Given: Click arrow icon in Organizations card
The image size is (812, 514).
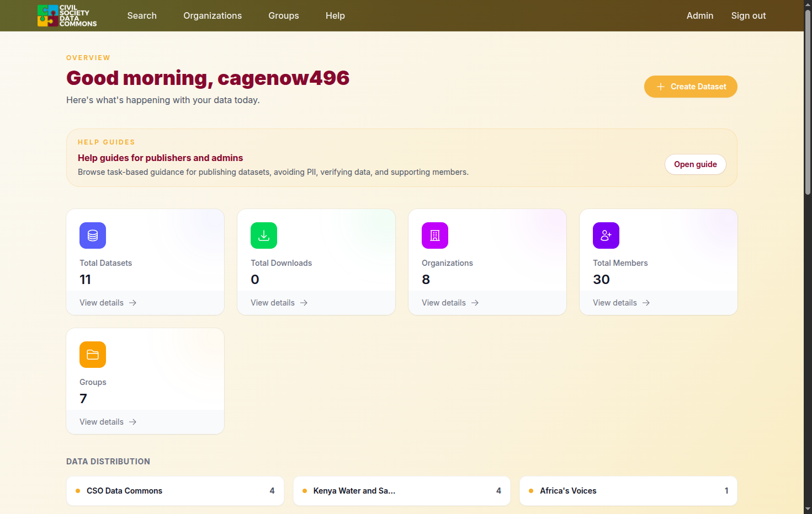Looking at the screenshot, I should click(x=475, y=303).
